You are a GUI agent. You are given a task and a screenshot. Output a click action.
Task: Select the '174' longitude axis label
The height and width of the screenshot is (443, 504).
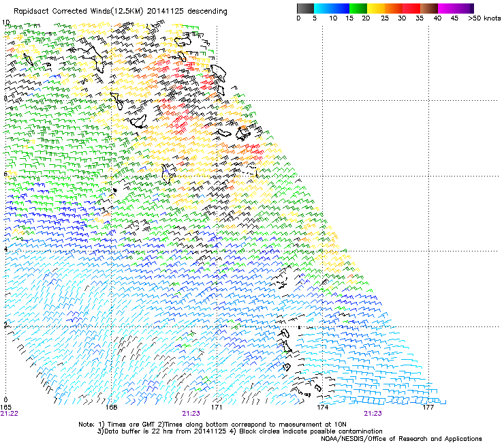click(322, 408)
